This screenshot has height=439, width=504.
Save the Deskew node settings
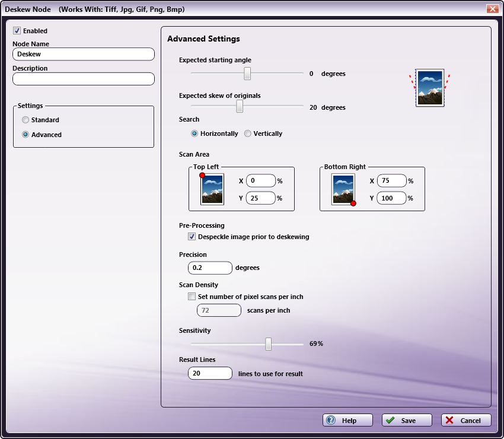pos(407,421)
